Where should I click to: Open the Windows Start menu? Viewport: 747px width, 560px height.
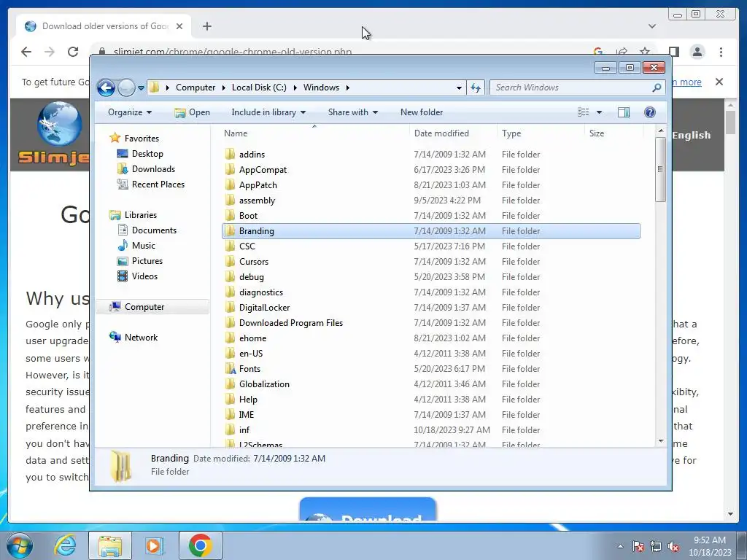tap(20, 545)
